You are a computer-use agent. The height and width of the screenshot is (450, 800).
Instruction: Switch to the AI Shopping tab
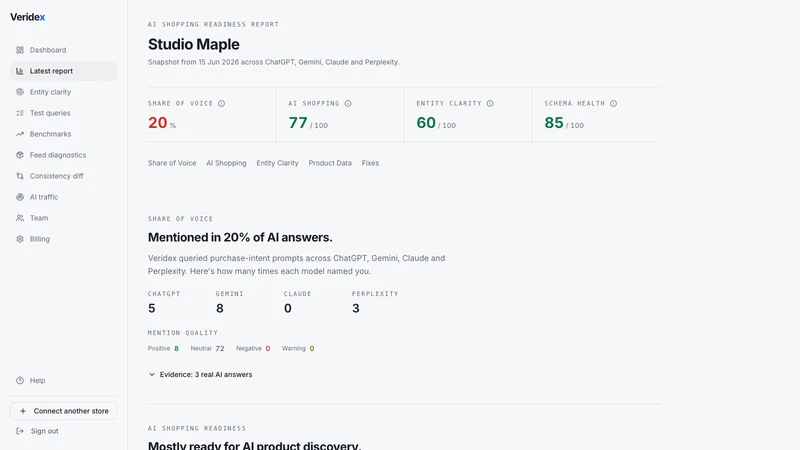226,163
